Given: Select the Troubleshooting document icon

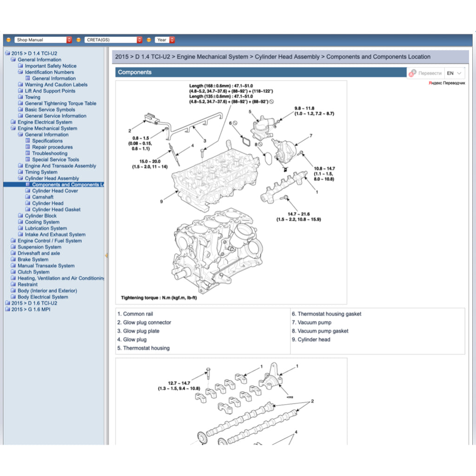Looking at the screenshot, I should tap(28, 153).
